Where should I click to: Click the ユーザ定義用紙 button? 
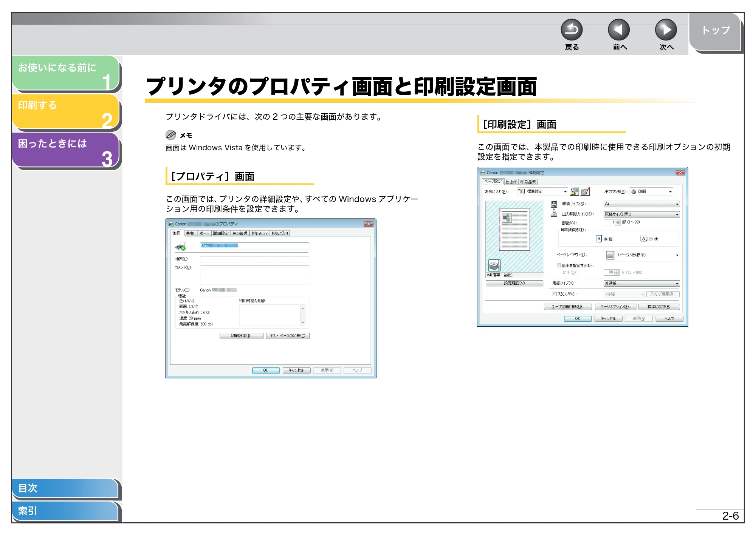coord(568,307)
